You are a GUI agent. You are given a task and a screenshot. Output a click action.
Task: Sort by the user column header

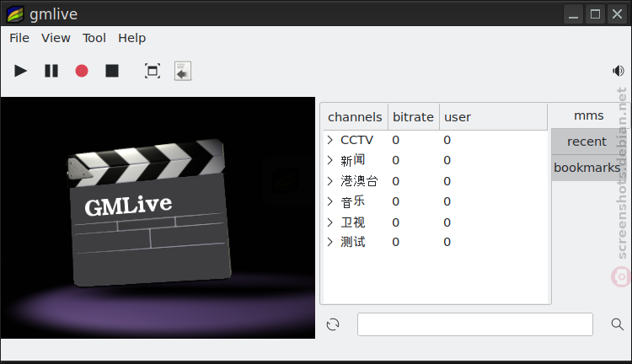(x=493, y=117)
